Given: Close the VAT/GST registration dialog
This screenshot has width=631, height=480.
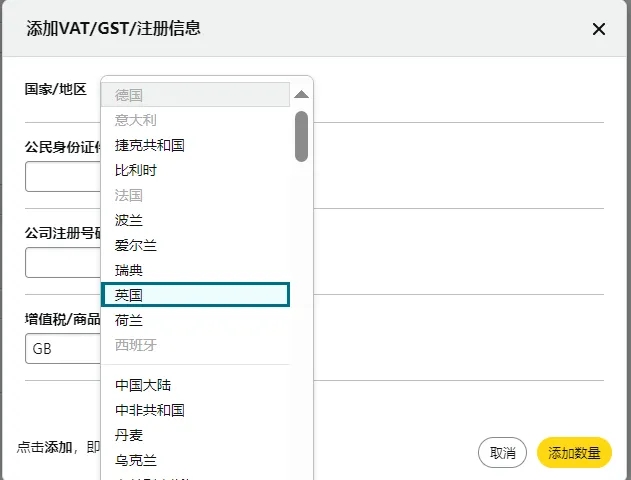Looking at the screenshot, I should [599, 29].
